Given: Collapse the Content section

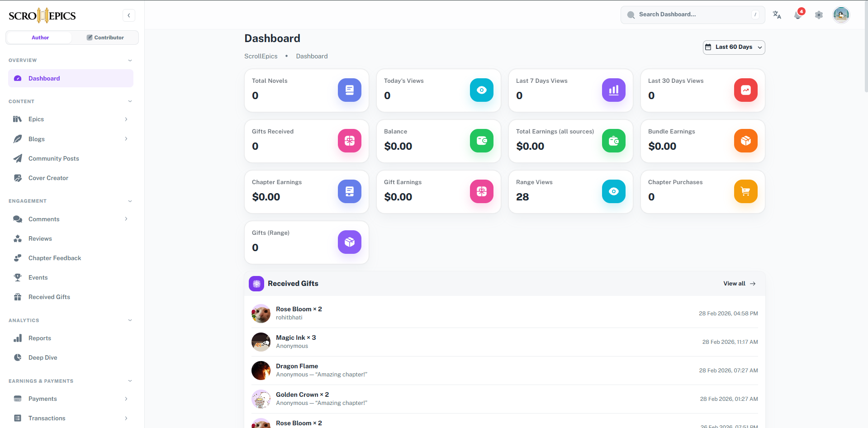Looking at the screenshot, I should point(130,101).
